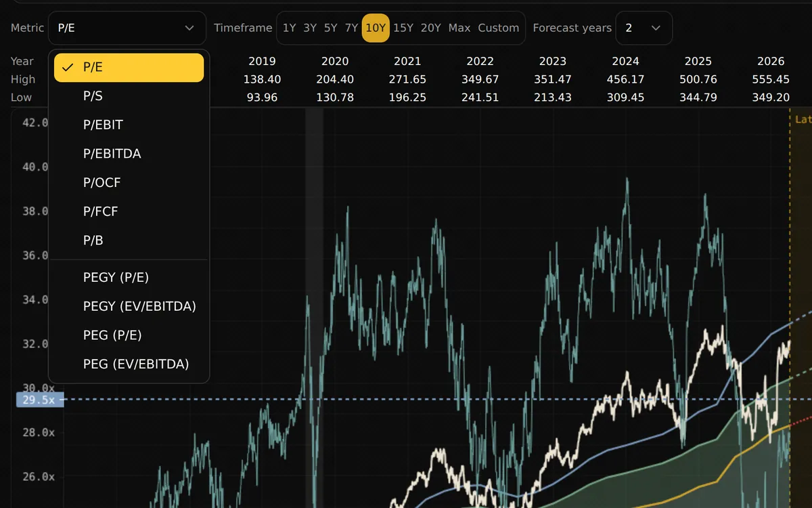Click the High value 500.76
The width and height of the screenshot is (812, 508).
point(698,79)
